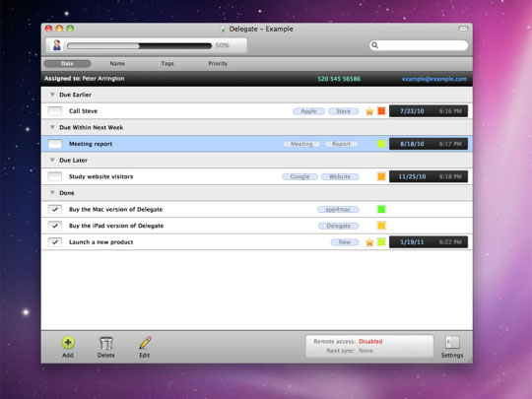Open the example@example.com email link

tap(434, 79)
